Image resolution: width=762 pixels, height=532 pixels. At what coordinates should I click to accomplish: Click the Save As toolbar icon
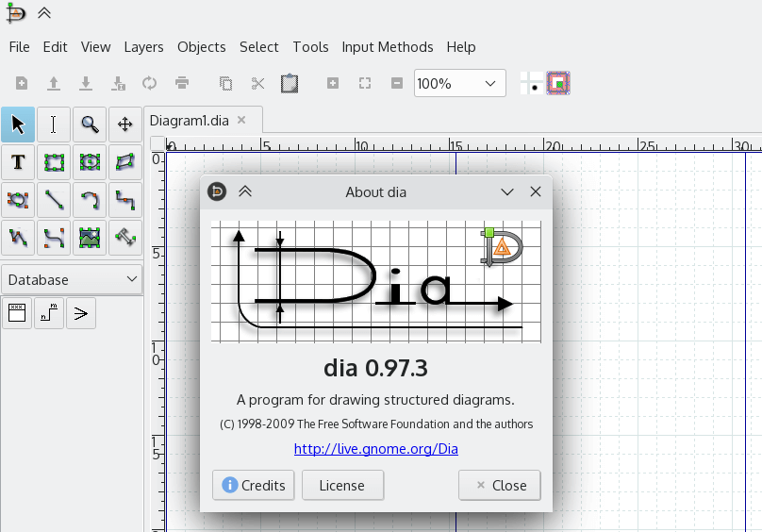(x=118, y=84)
